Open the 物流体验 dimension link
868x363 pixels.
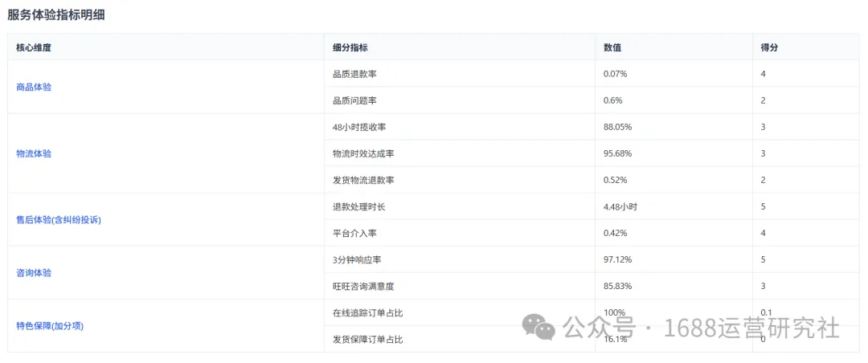[x=34, y=153]
